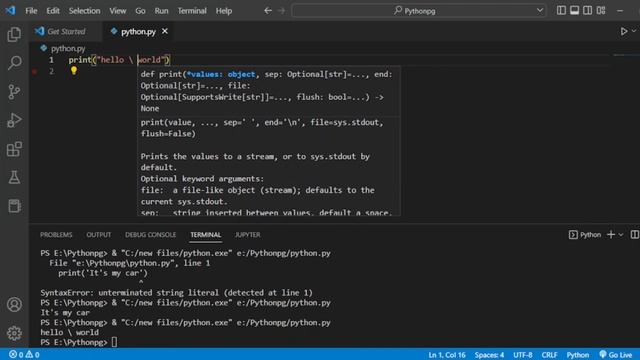This screenshot has height=360, width=640.
Task: Click line number 1 in gutter
Action: click(51, 60)
